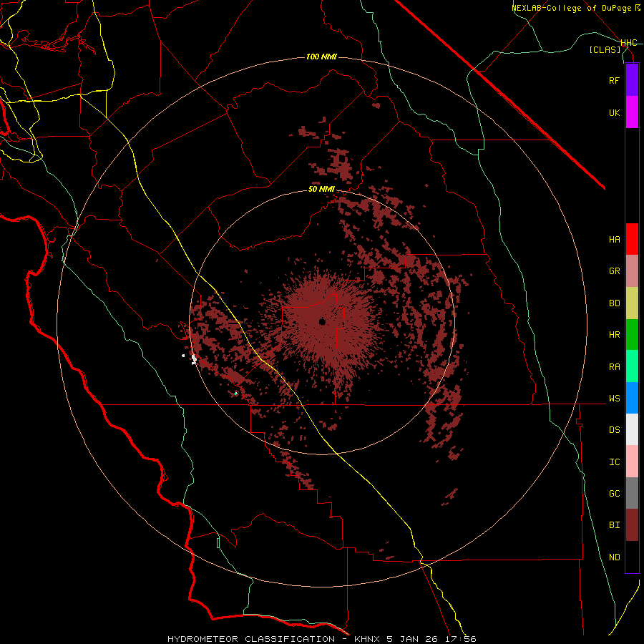This screenshot has width=644, height=644.
Task: Click the UK magenta legend swatch
Action: click(632, 112)
